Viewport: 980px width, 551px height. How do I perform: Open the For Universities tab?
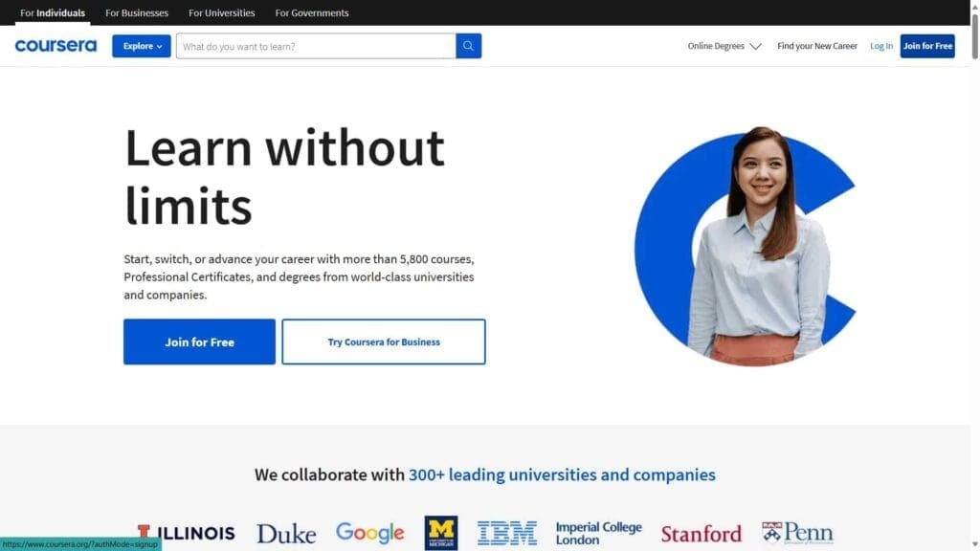pos(221,12)
